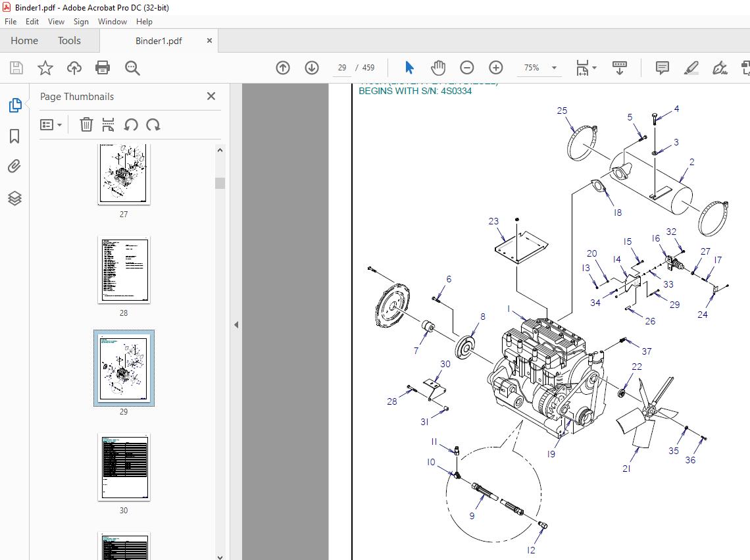Open the Window menu
Viewport: 750px width, 560px height.
coord(113,22)
